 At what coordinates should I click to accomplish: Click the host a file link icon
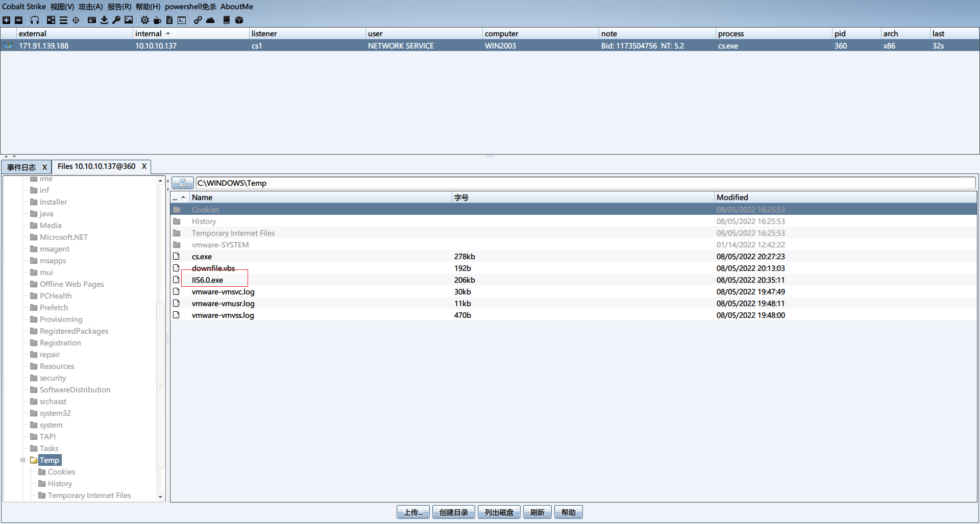[x=198, y=20]
